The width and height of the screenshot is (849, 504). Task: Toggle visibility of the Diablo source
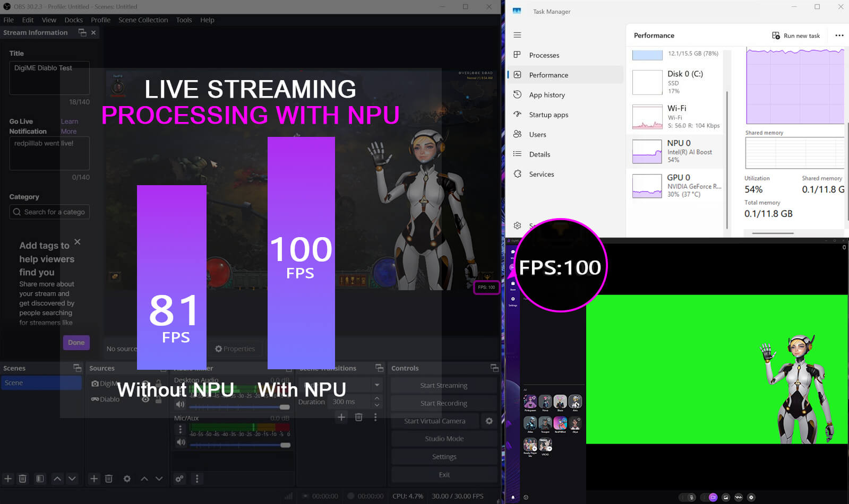click(x=145, y=399)
